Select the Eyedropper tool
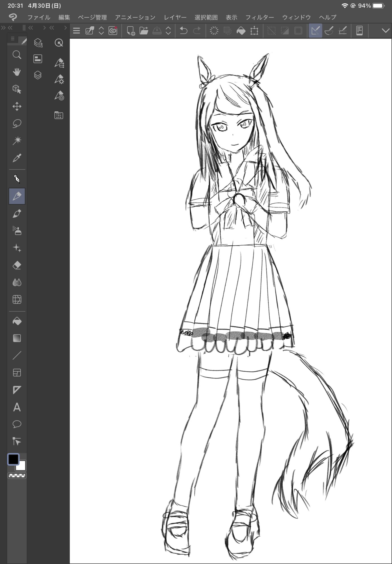 (x=17, y=158)
